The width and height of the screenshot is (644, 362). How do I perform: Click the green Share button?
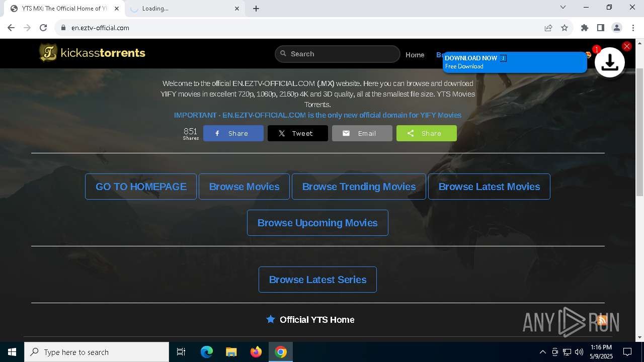point(427,133)
